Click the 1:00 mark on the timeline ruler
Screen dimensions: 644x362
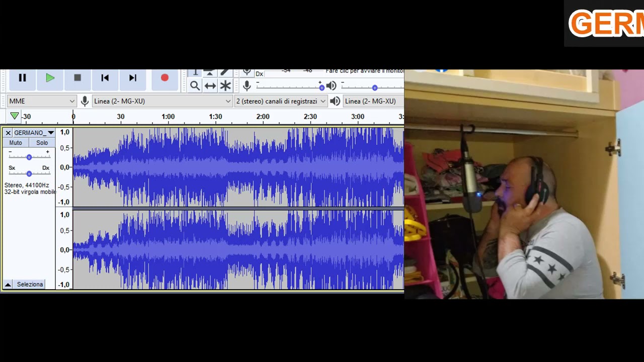click(x=168, y=117)
